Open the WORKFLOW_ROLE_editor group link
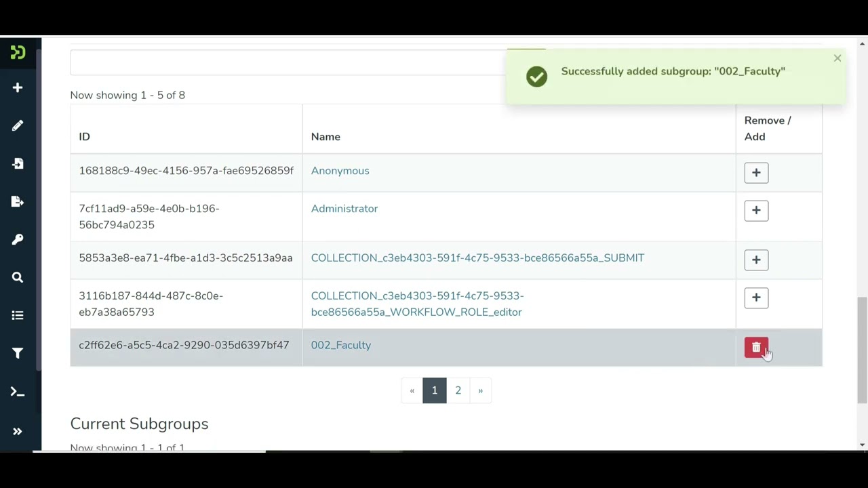The width and height of the screenshot is (868, 488). coord(417,304)
